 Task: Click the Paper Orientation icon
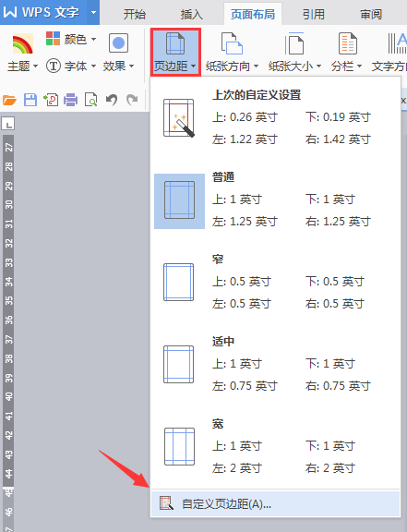(232, 43)
